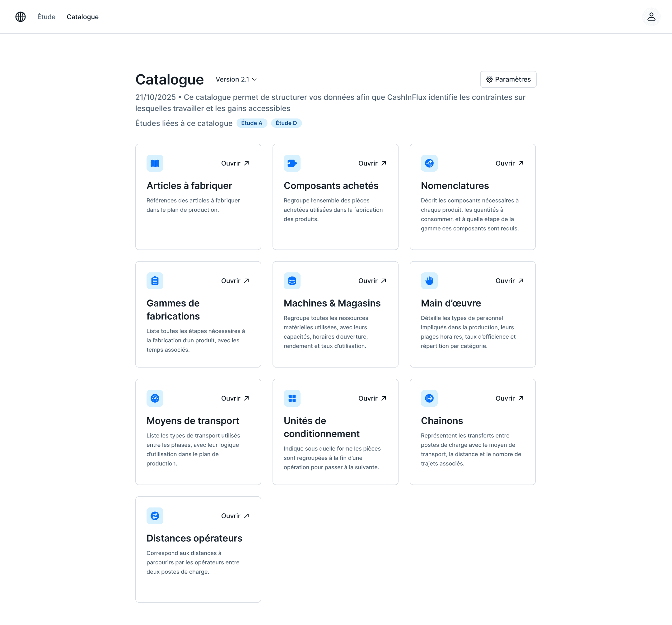Click the Étude D badge
Image resolution: width=672 pixels, height=625 pixels.
pos(286,123)
